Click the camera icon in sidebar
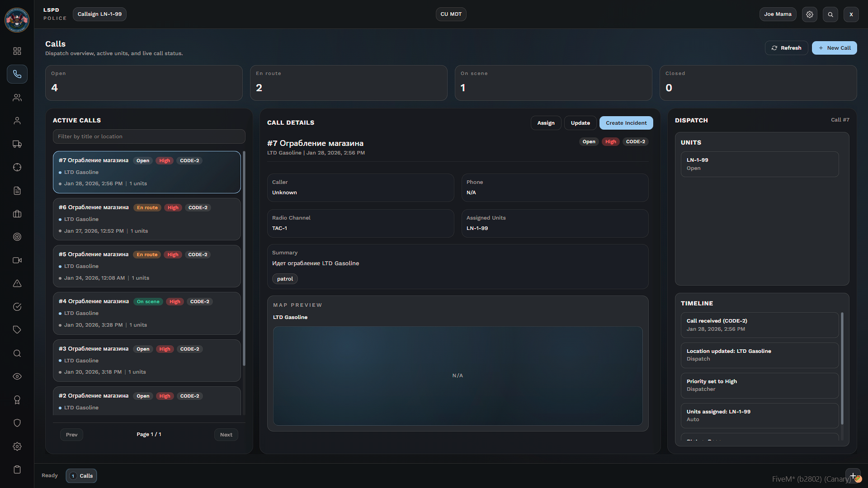This screenshot has height=488, width=868. pos(17,260)
